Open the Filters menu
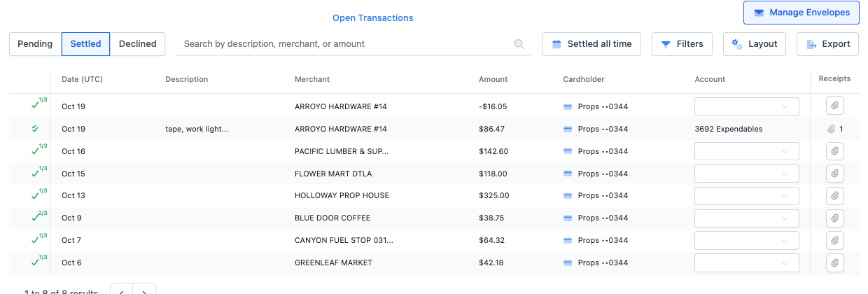 click(x=682, y=44)
